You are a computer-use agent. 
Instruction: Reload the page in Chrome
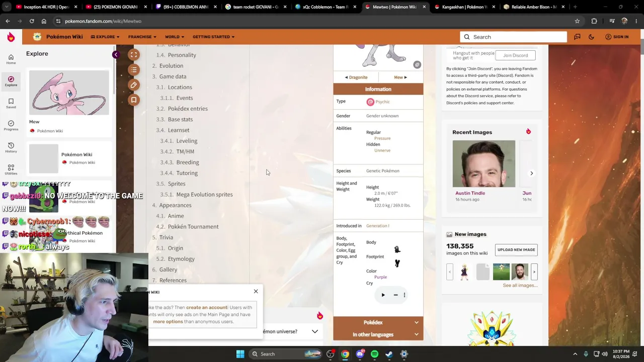pyautogui.click(x=31, y=21)
